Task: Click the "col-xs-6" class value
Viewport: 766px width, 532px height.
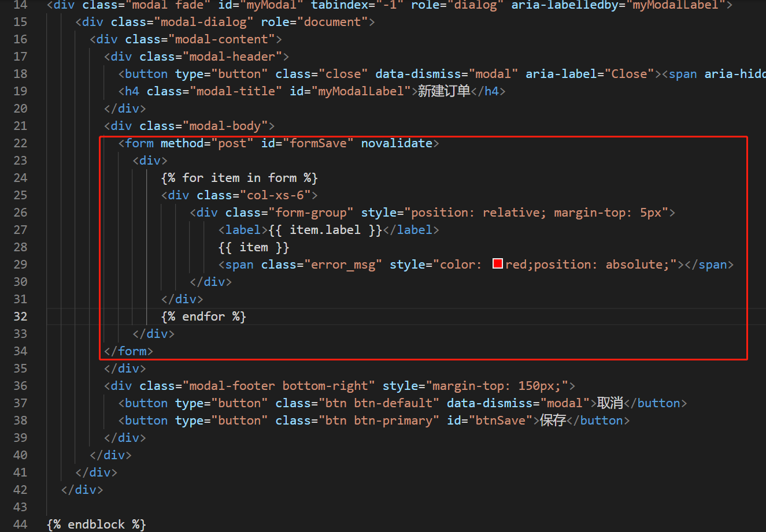Action: point(276,195)
